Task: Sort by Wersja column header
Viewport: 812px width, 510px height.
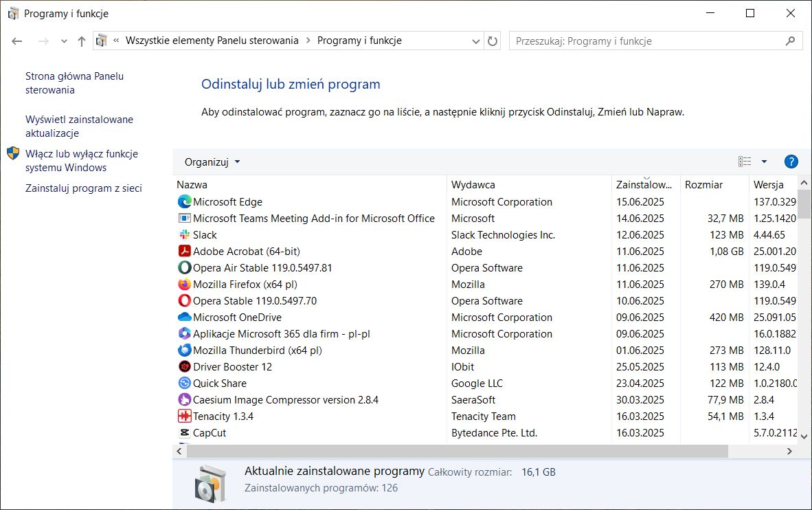Action: coord(773,184)
